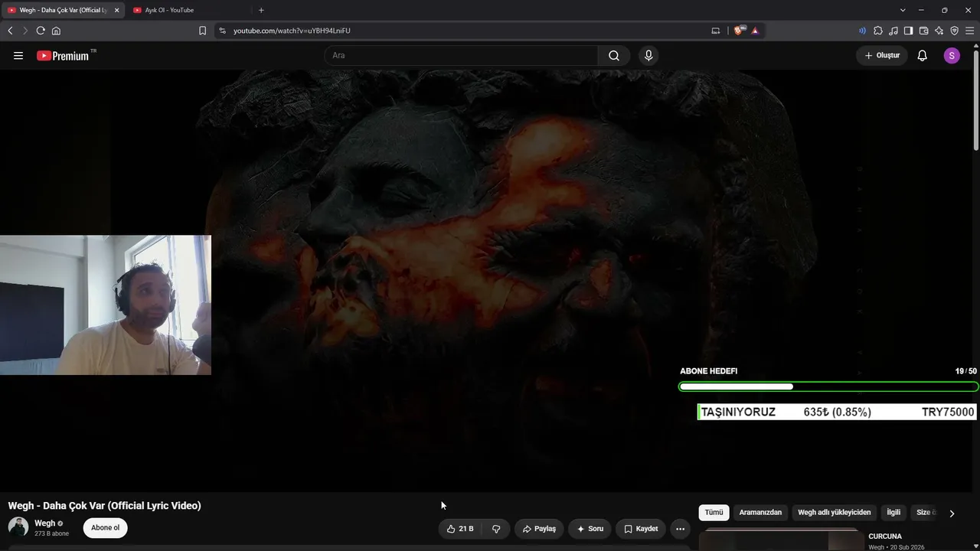
Task: Switch to the Ayık Ol - YouTube tab
Action: 188,10
